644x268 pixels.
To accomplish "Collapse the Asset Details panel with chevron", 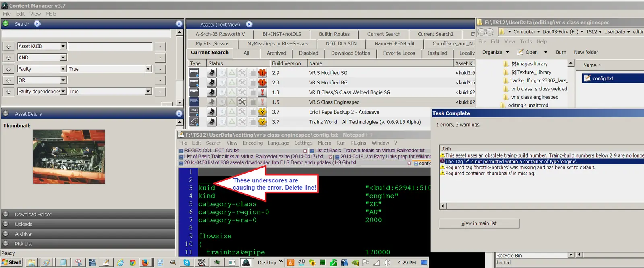I will [179, 114].
